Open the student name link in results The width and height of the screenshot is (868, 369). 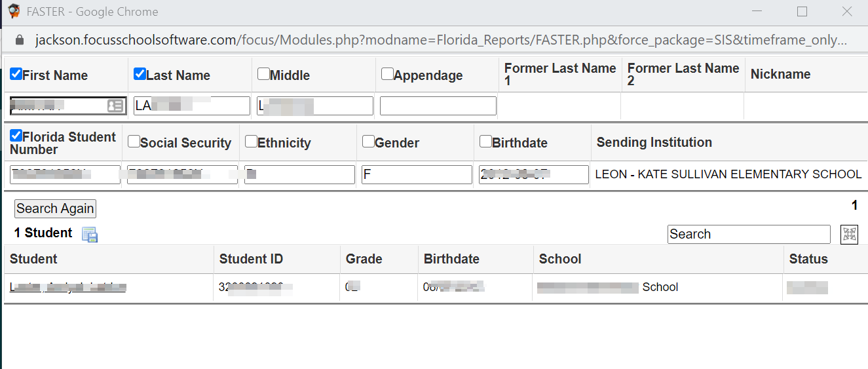pyautogui.click(x=67, y=287)
